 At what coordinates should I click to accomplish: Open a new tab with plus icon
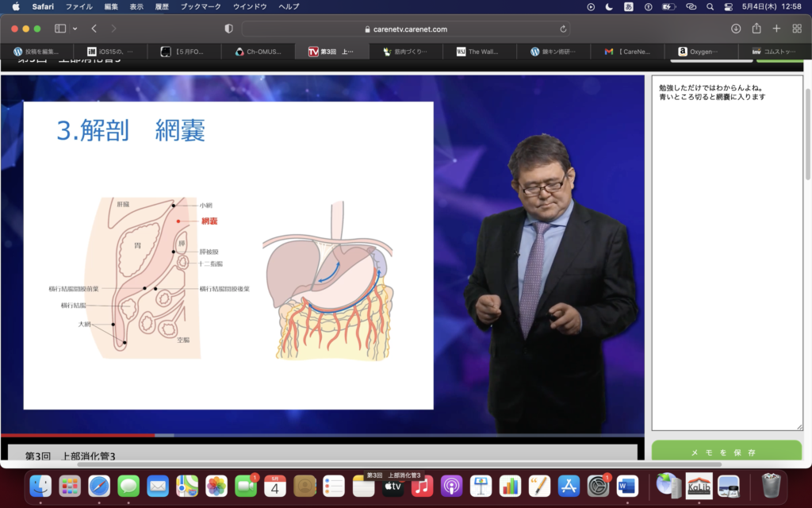777,29
